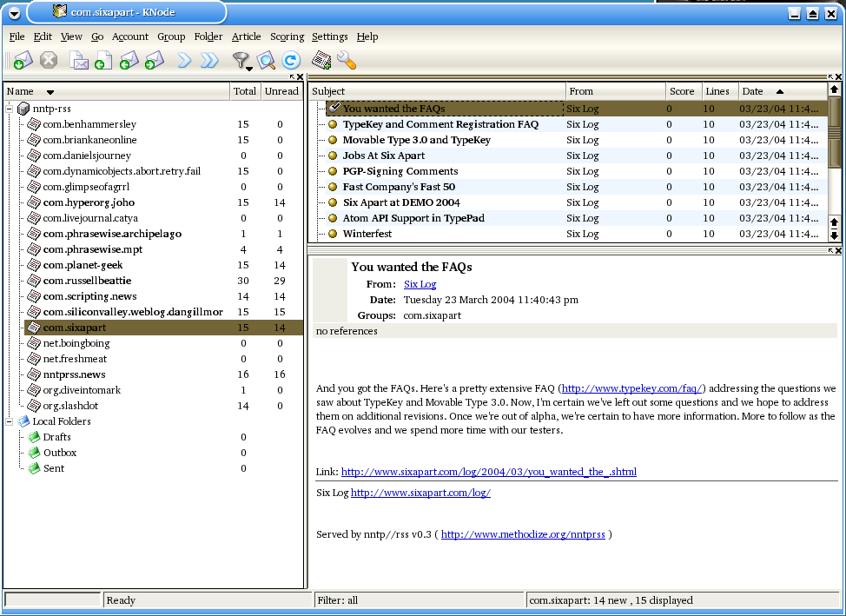
Task: Click the Sent folder icon
Action: pos(34,468)
